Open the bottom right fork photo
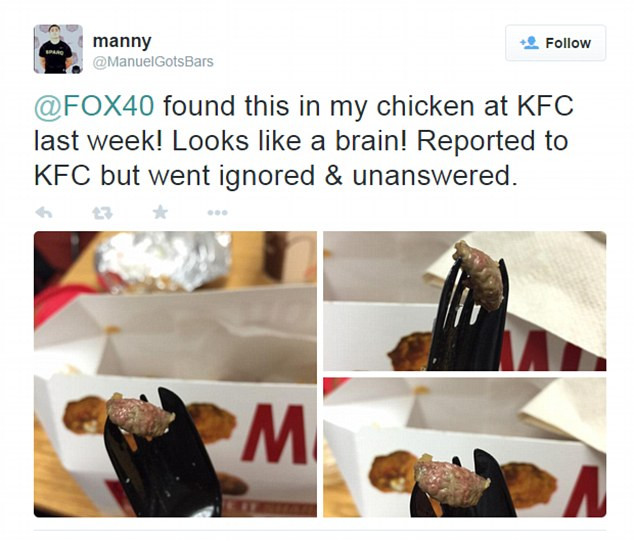The width and height of the screenshot is (634, 541). pyautogui.click(x=465, y=447)
